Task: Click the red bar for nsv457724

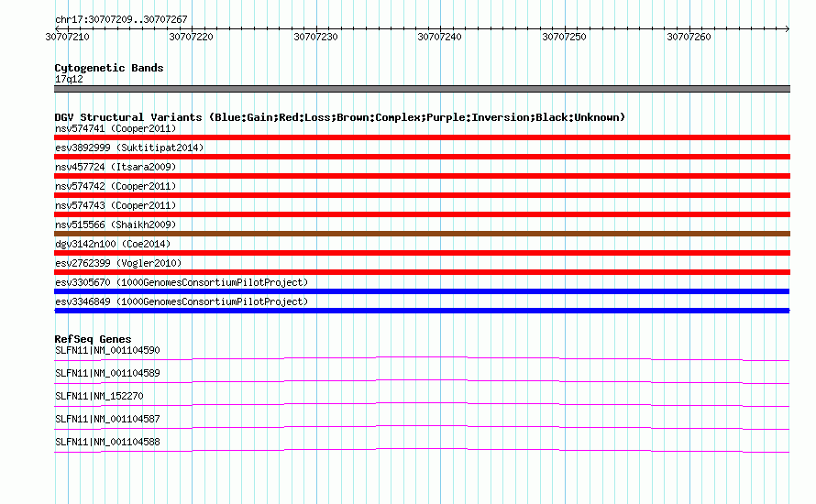Action: pos(422,176)
